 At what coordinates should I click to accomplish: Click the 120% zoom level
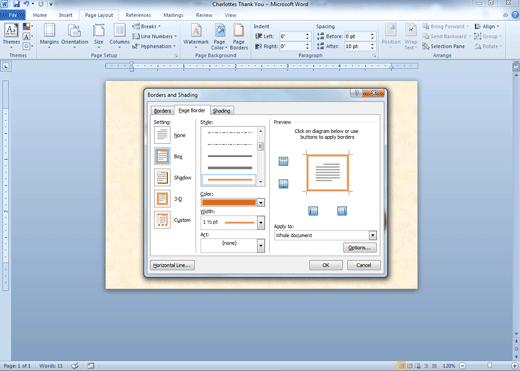[x=449, y=366]
